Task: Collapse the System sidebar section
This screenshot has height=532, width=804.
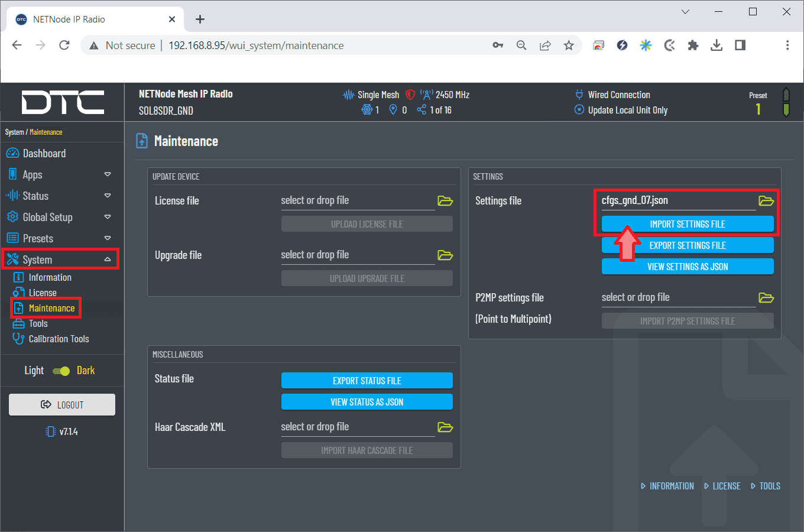Action: click(108, 260)
